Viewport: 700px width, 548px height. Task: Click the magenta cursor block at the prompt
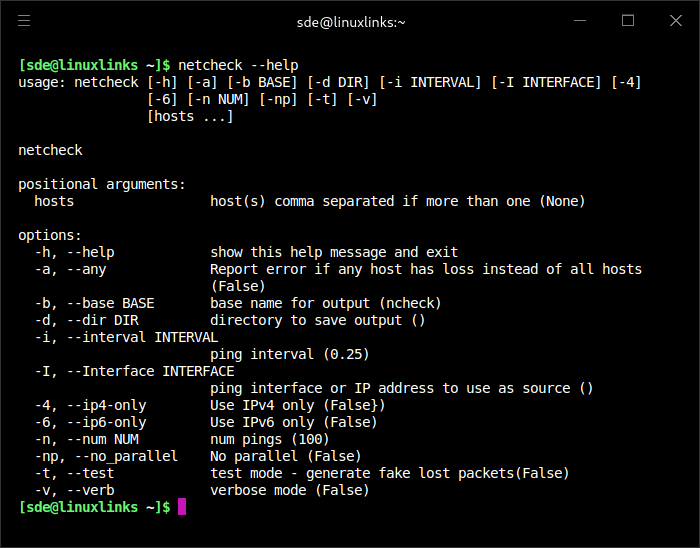(182, 507)
